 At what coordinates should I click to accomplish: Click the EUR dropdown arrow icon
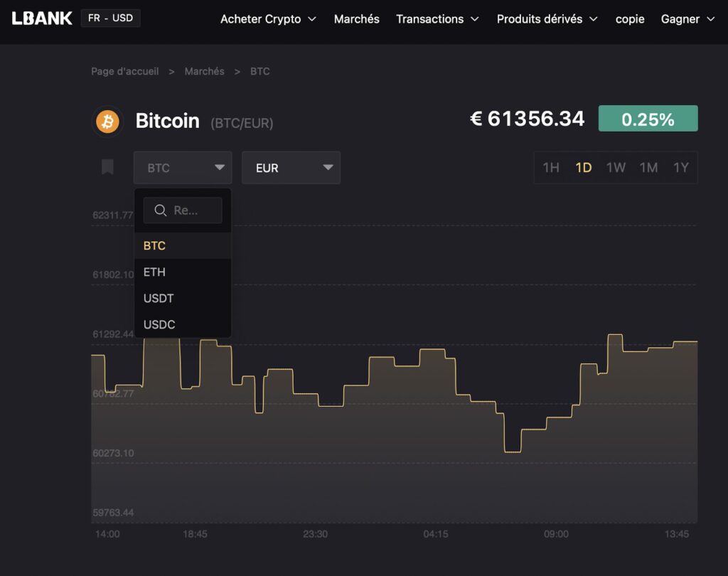328,168
